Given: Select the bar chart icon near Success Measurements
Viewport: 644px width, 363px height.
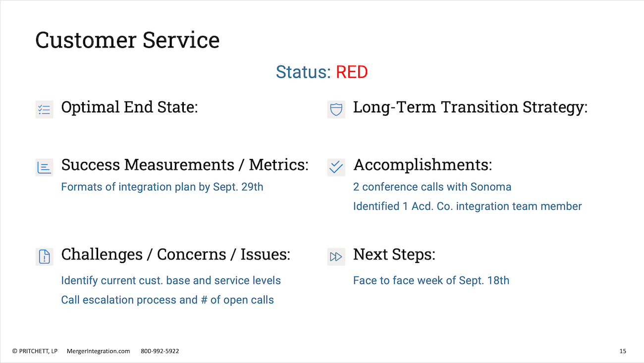Looking at the screenshot, I should tap(44, 167).
